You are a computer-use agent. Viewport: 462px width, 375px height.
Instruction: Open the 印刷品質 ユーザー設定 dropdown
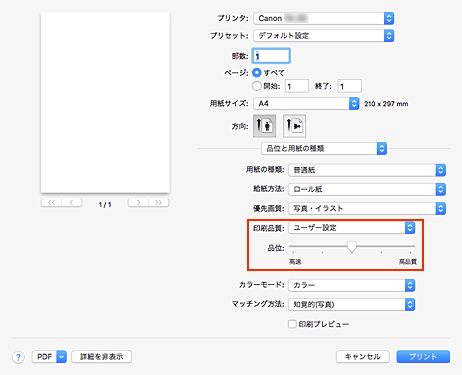[352, 228]
